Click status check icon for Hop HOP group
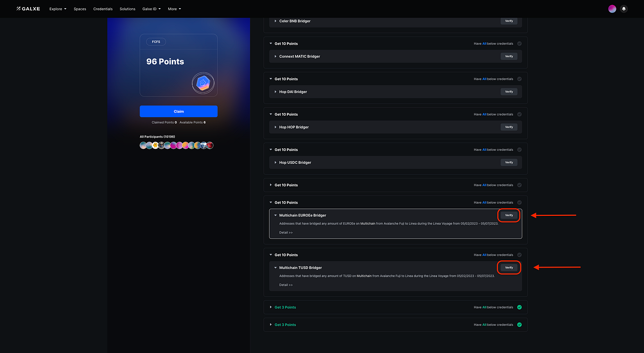 (519, 114)
